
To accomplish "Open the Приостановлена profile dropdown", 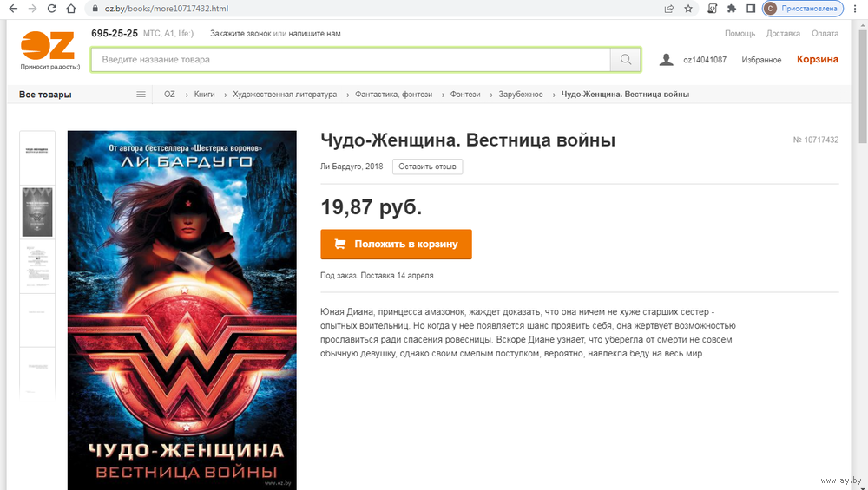I will click(803, 9).
